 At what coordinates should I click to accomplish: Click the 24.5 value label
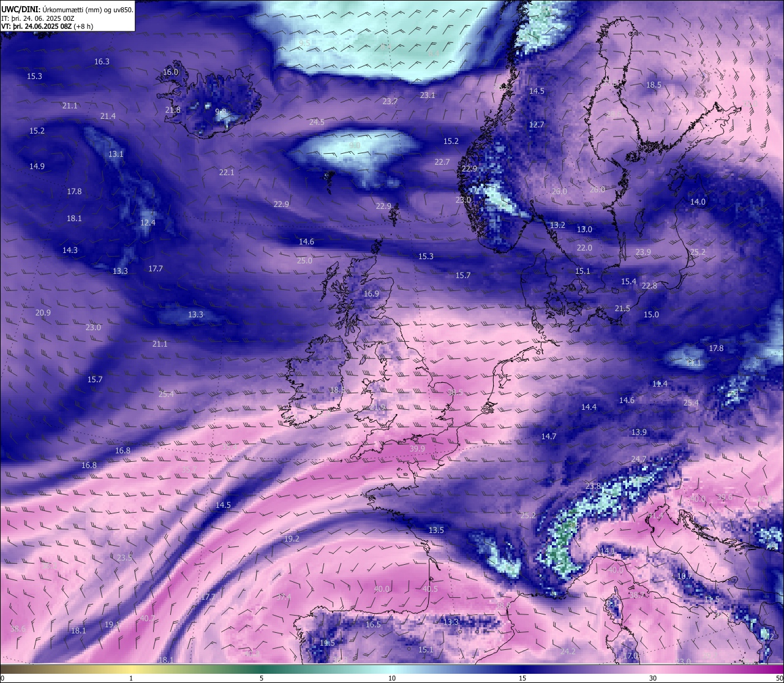(317, 122)
